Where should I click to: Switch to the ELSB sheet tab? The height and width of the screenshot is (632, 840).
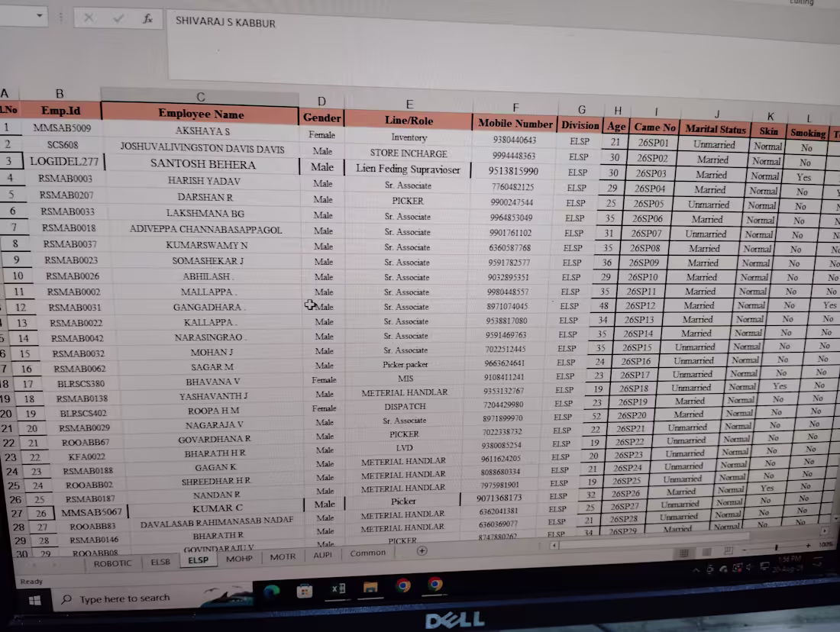pyautogui.click(x=160, y=561)
